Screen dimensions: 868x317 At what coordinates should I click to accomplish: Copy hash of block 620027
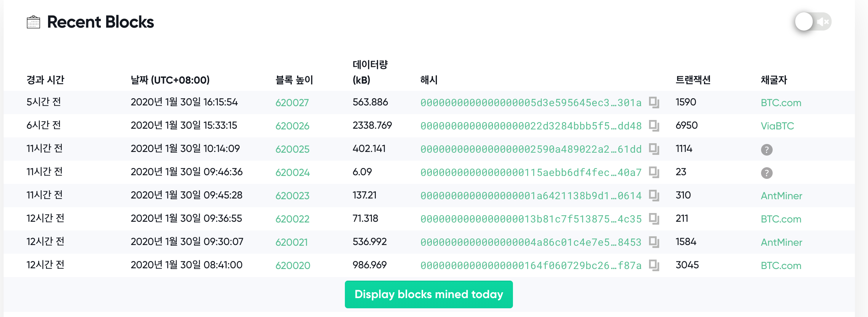click(654, 103)
